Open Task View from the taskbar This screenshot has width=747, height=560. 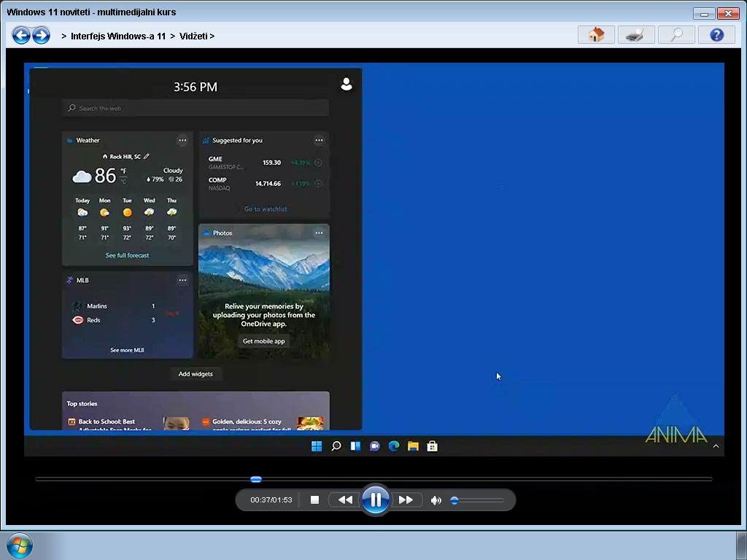coord(355,446)
